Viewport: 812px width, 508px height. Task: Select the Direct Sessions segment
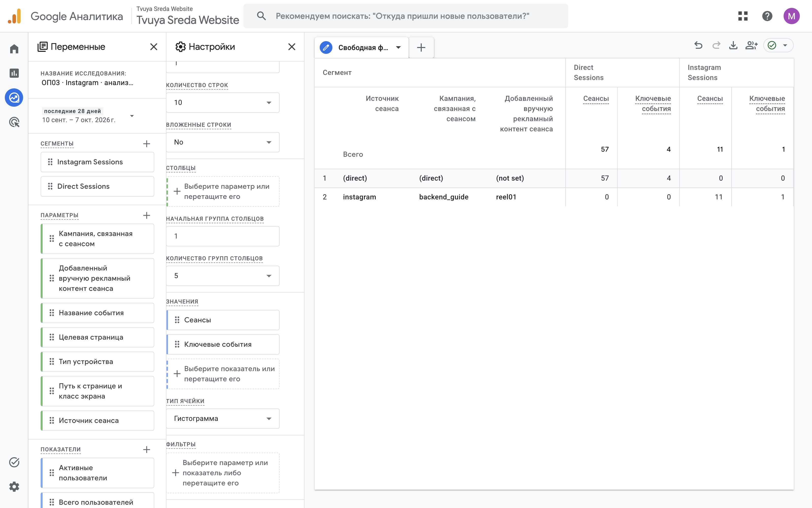coord(97,186)
